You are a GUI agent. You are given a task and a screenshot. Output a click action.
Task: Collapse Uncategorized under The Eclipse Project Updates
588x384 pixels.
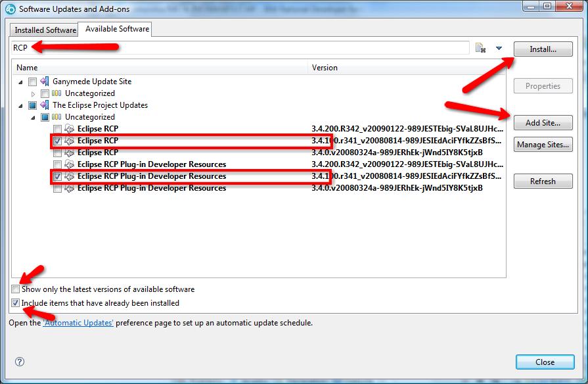click(33, 118)
